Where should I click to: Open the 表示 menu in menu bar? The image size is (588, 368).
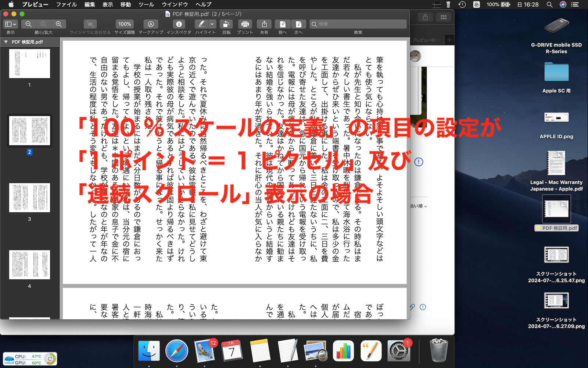pos(108,4)
